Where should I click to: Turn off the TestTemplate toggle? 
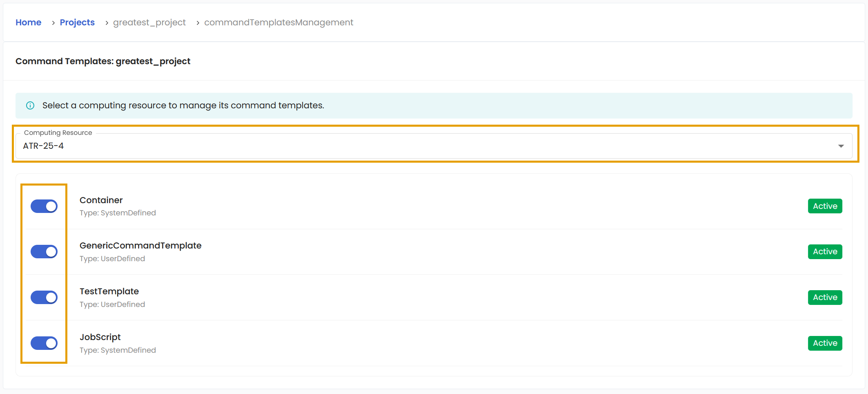44,298
